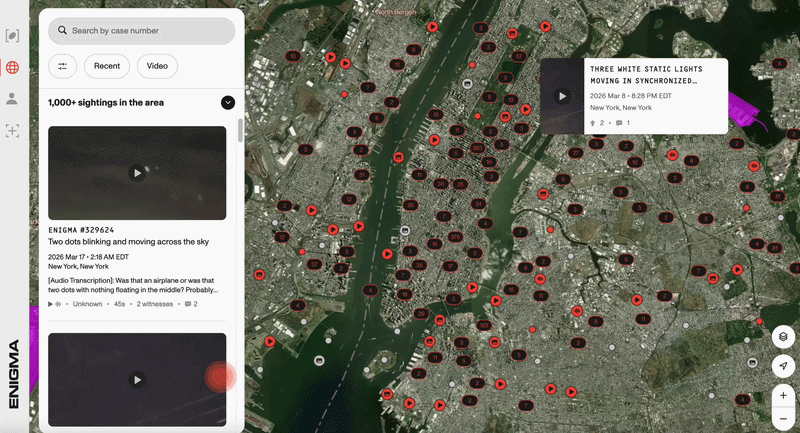This screenshot has height=433, width=800.
Task: Zoom out with the minus button
Action: pos(783,419)
